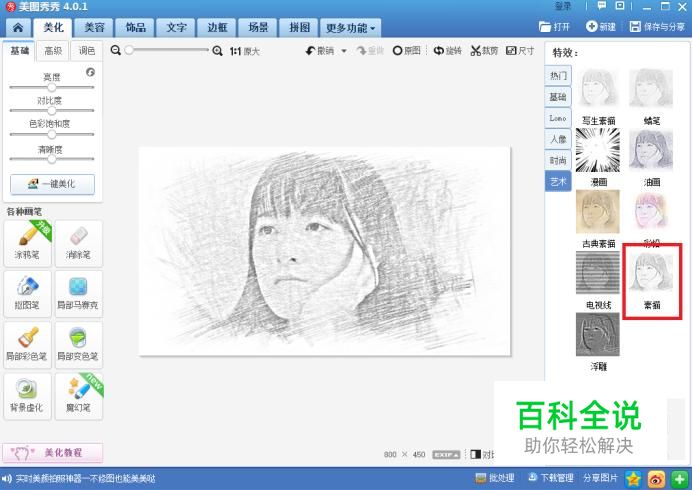Click the 分享图片 share button
The width and height of the screenshot is (692, 490).
[600, 478]
